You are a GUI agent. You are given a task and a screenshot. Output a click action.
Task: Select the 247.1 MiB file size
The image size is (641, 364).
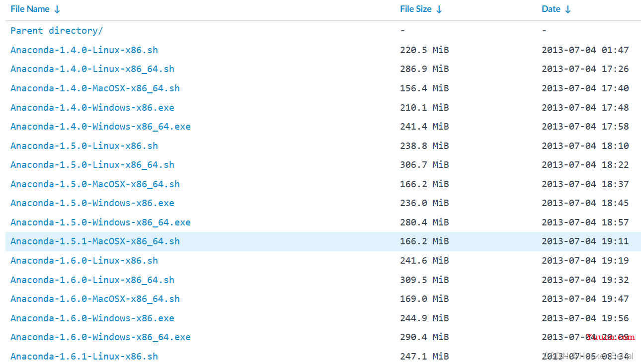[x=424, y=357]
